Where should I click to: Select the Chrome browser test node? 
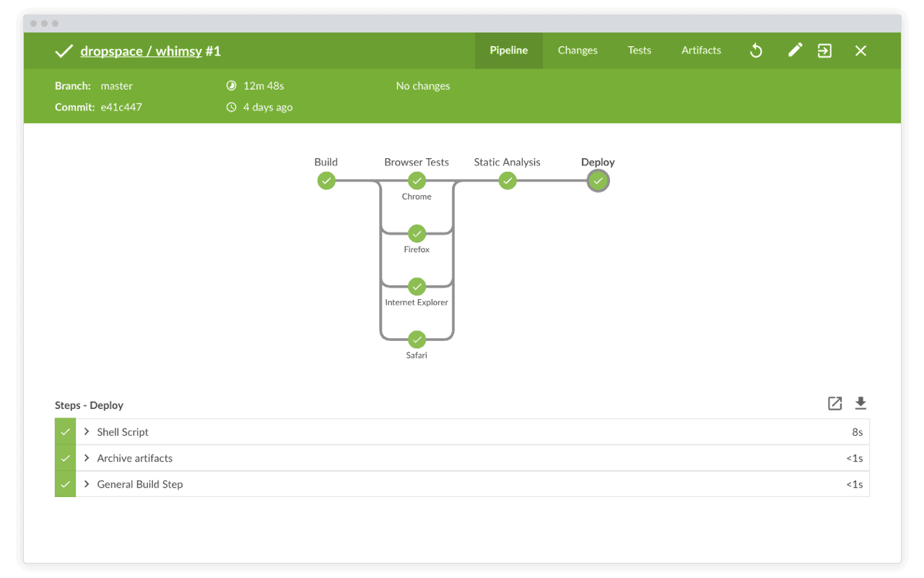(417, 181)
